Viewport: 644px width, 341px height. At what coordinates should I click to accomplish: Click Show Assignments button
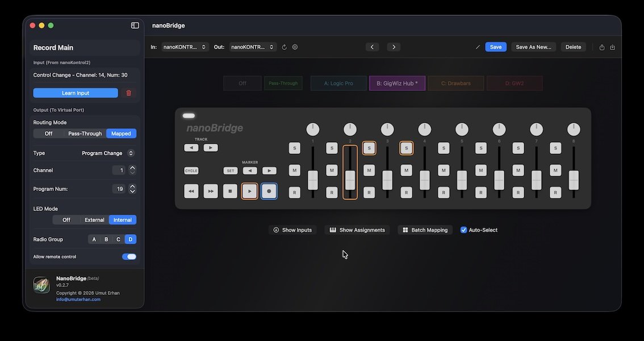point(357,230)
